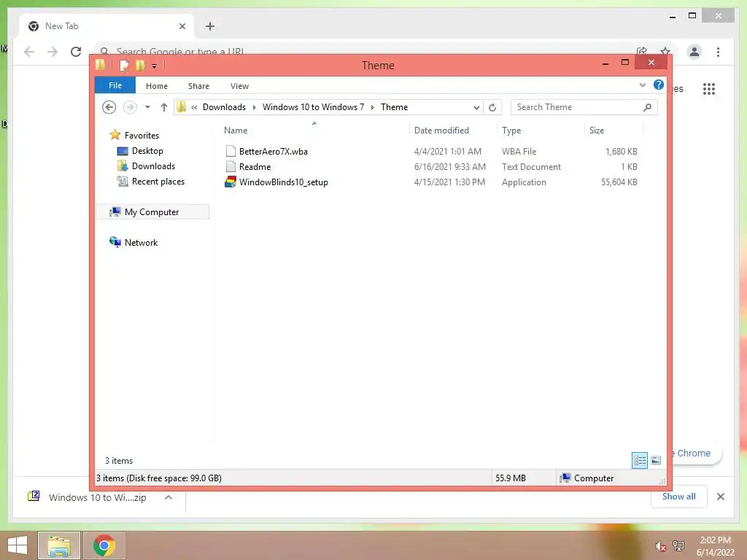Sort by Type column header
The width and height of the screenshot is (747, 560).
pyautogui.click(x=511, y=131)
